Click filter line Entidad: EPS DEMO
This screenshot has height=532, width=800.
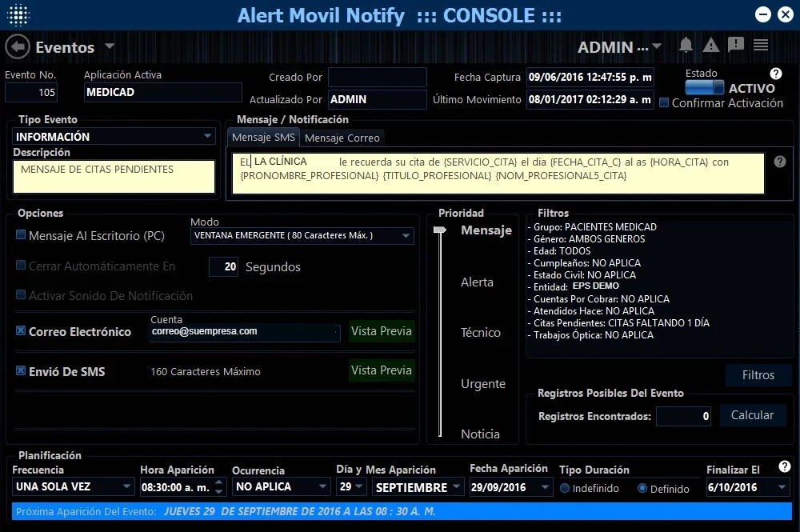(574, 286)
